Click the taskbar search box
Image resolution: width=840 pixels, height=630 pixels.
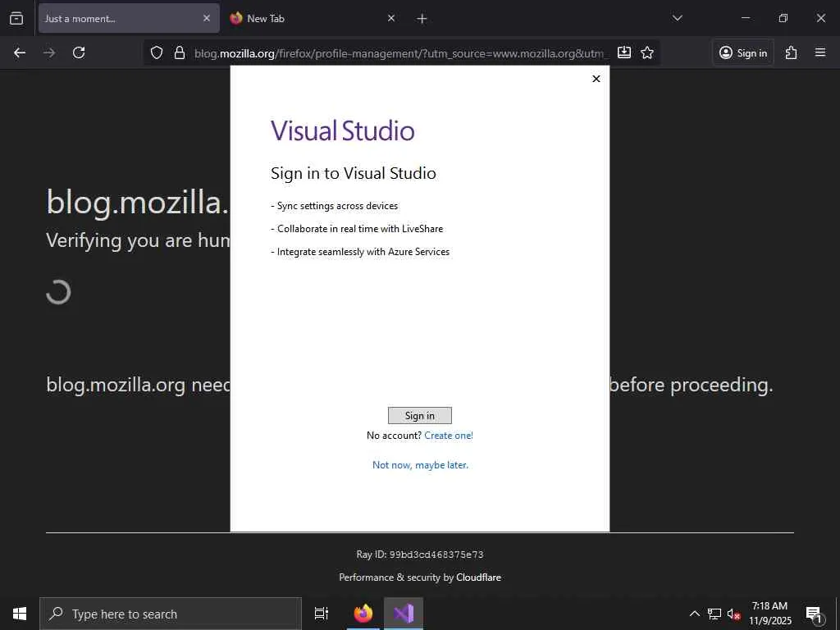pyautogui.click(x=171, y=614)
